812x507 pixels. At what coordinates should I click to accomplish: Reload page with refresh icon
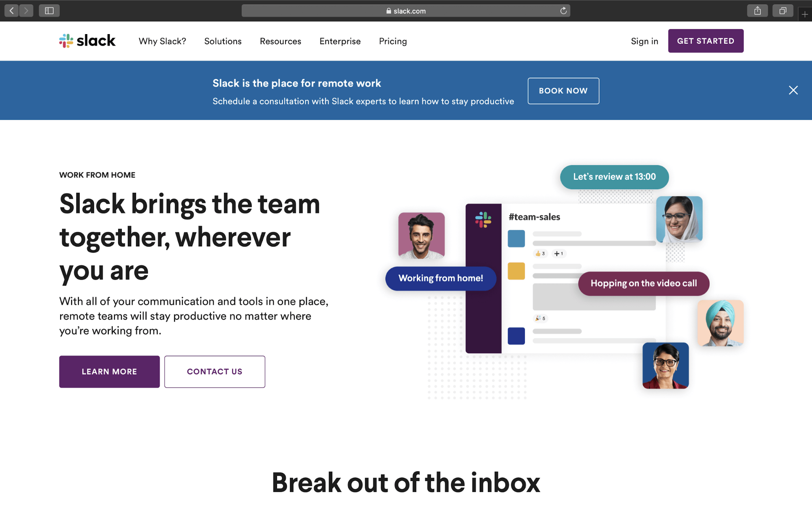coord(563,11)
